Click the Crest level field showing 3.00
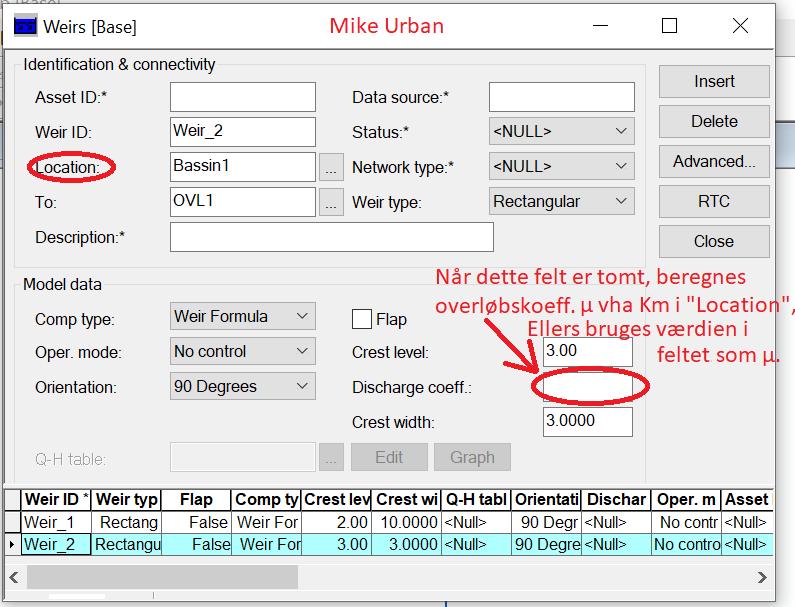Screen dimensions: 795x607 coord(588,351)
